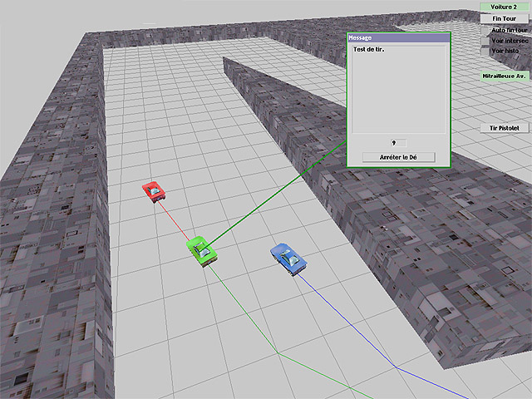Click the Arrêter le Dé button

pyautogui.click(x=399, y=157)
